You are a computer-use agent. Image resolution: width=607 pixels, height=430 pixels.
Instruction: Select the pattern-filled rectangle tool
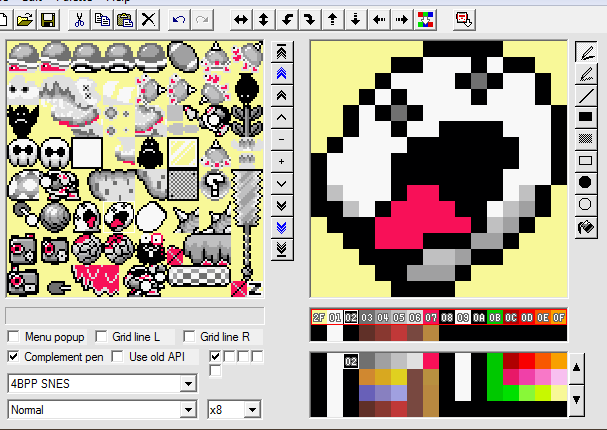[x=586, y=139]
